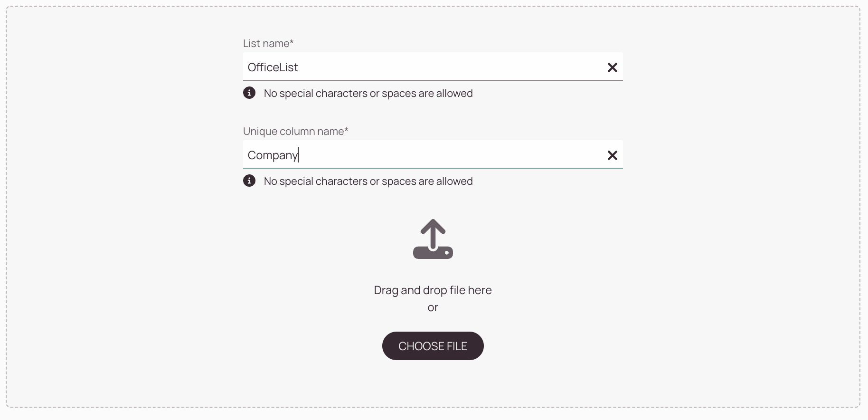
Task: Click the hard drive base of the upload icon
Action: 433,253
